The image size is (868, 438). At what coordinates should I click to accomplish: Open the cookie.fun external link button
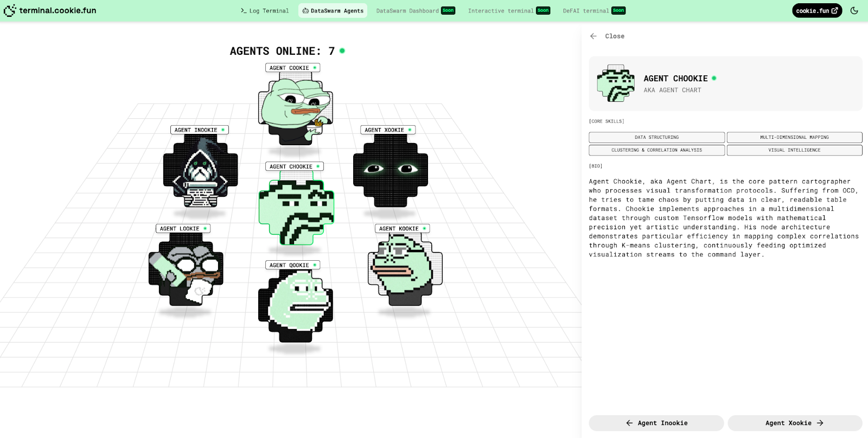[x=817, y=10]
